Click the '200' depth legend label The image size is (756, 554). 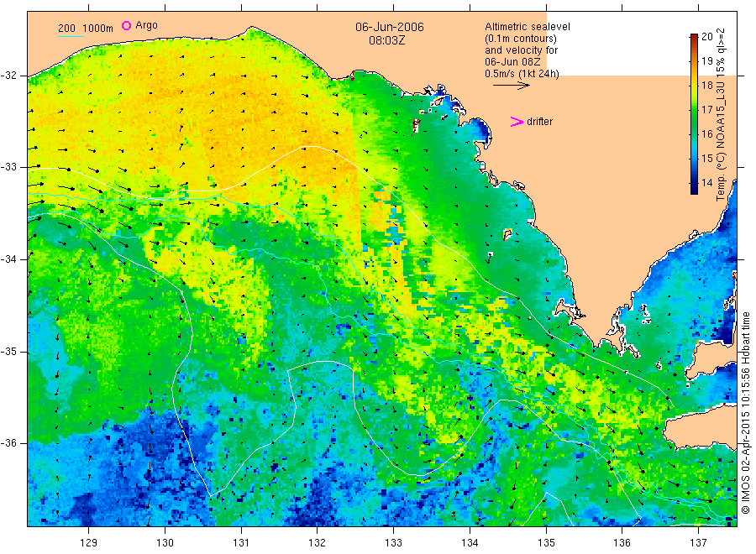[x=66, y=29]
